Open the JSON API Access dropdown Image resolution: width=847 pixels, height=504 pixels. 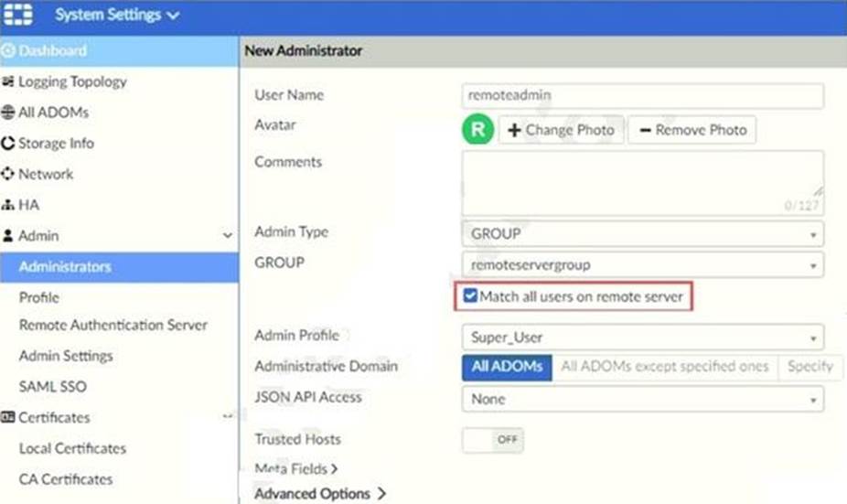pyautogui.click(x=642, y=400)
